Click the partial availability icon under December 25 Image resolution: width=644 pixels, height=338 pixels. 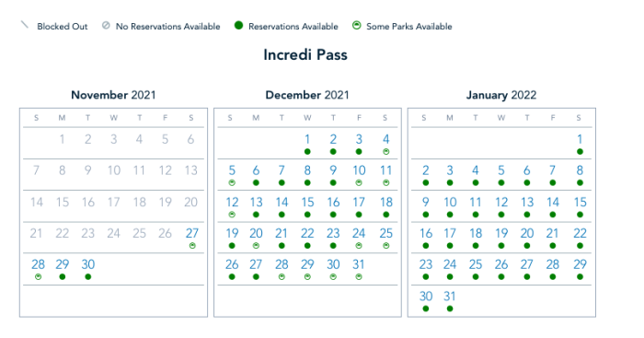coord(386,246)
